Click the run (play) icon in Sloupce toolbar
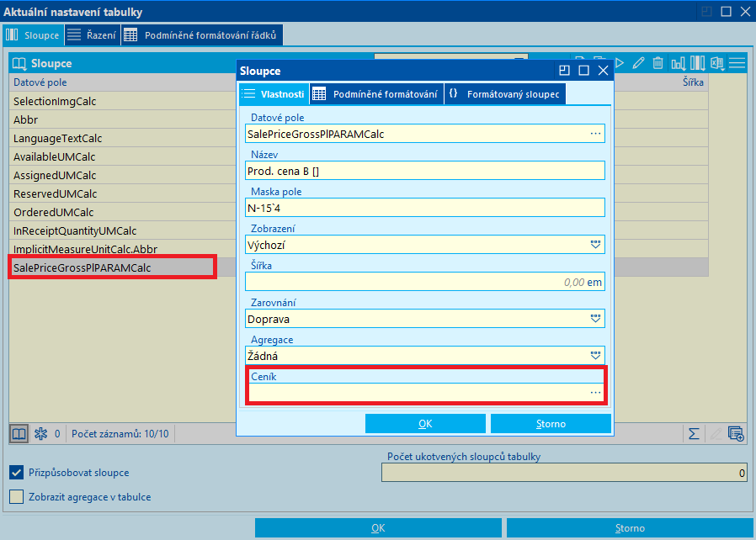Screen dimensions: 756x540 pos(620,63)
